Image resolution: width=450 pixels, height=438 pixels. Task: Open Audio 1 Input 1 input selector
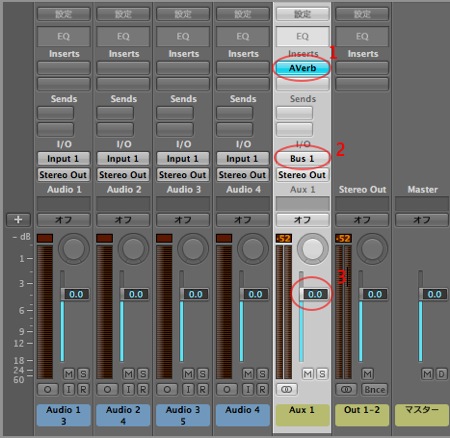pos(64,158)
